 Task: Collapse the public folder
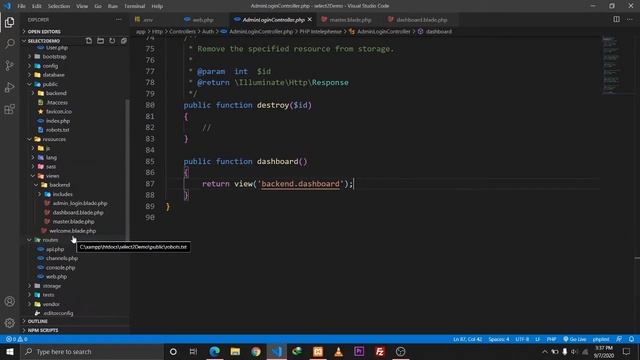[50, 84]
